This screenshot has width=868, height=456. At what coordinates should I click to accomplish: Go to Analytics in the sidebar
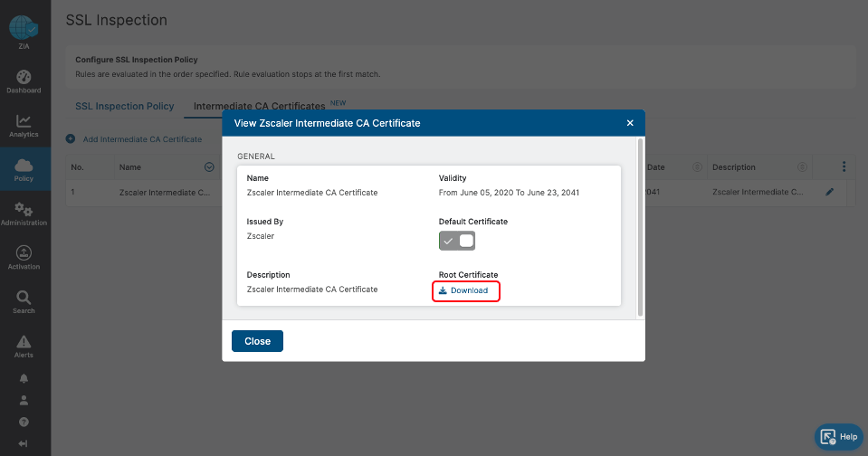(x=24, y=125)
